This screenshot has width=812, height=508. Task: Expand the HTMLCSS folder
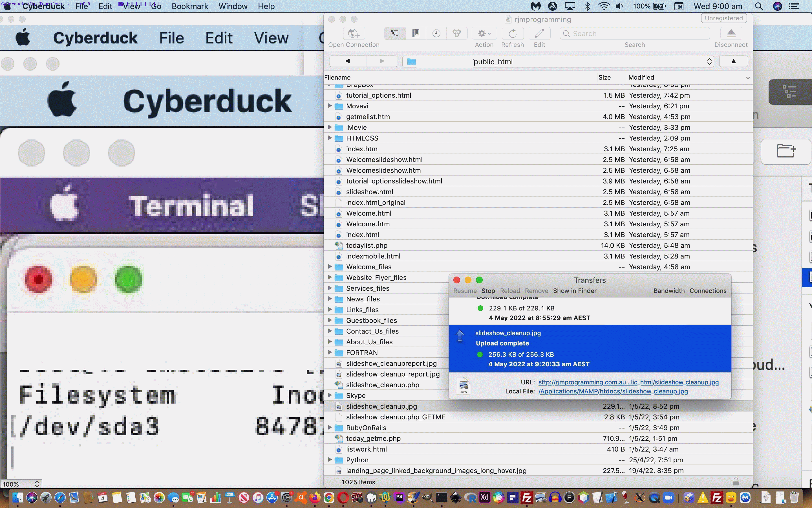pos(330,138)
